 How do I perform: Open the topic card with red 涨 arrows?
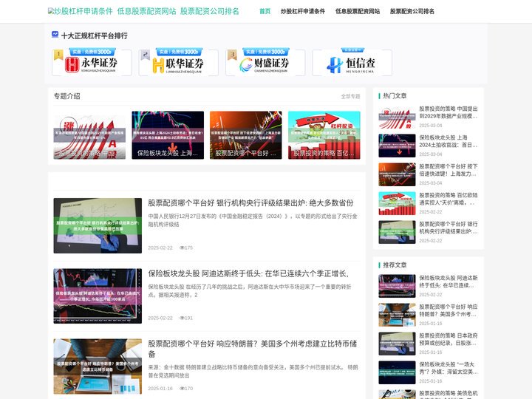tap(89, 135)
